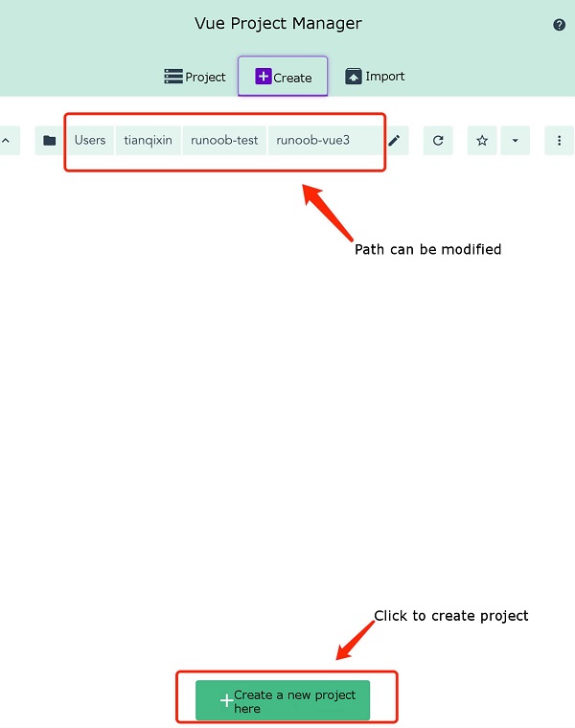The width and height of the screenshot is (575, 728).
Task: Toggle the star to favorite this folder
Action: 482,141
